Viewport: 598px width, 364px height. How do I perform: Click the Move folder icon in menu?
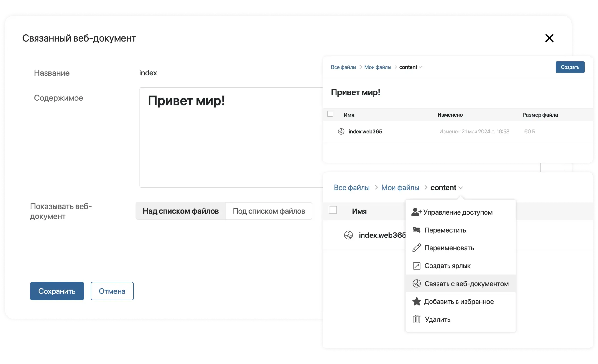(x=417, y=230)
